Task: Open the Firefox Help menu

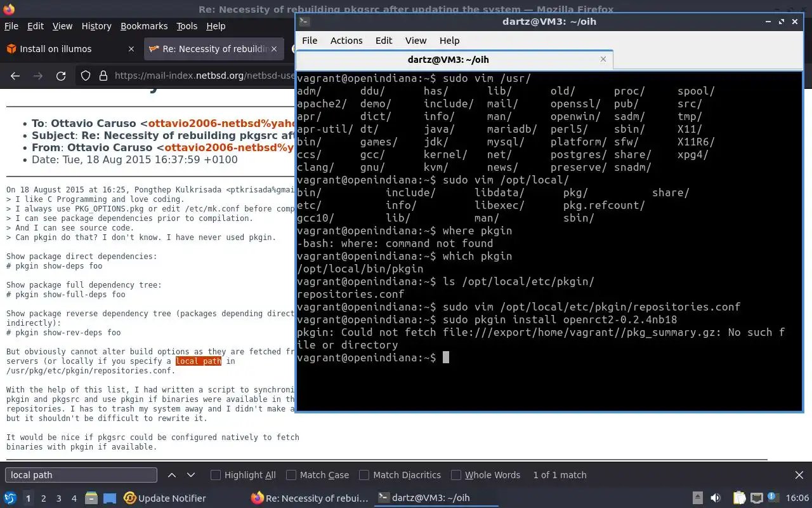Action: click(216, 26)
